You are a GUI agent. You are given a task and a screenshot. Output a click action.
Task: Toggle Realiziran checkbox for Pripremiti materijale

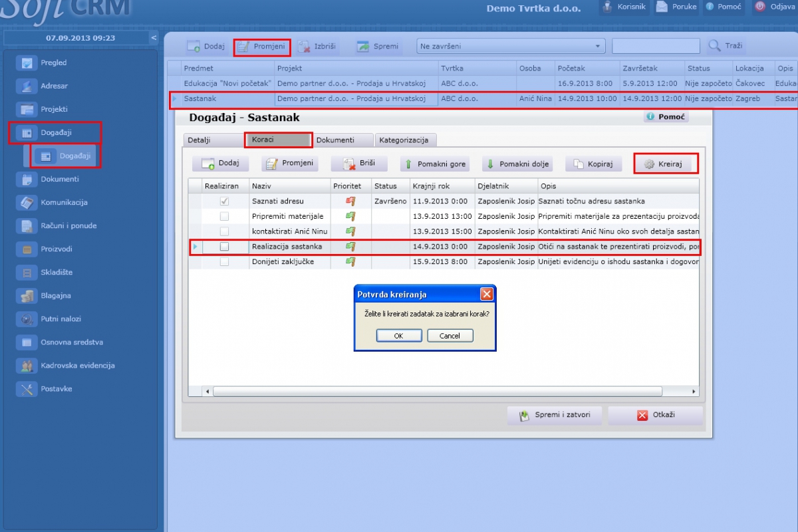pyautogui.click(x=225, y=216)
